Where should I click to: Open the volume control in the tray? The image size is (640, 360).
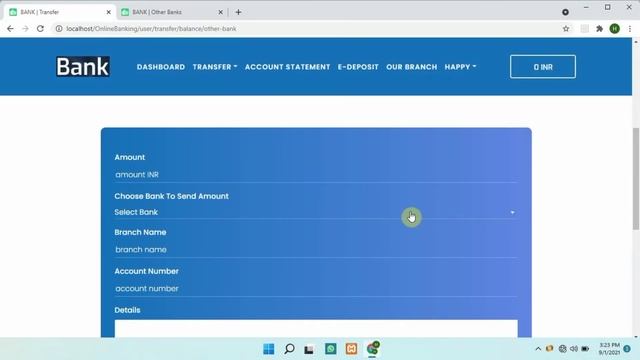(574, 349)
